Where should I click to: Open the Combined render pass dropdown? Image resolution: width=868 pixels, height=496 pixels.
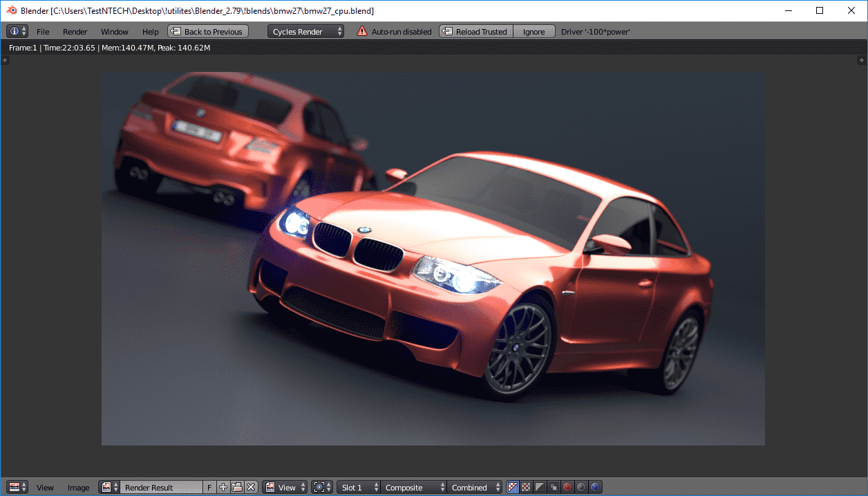pyautogui.click(x=474, y=488)
